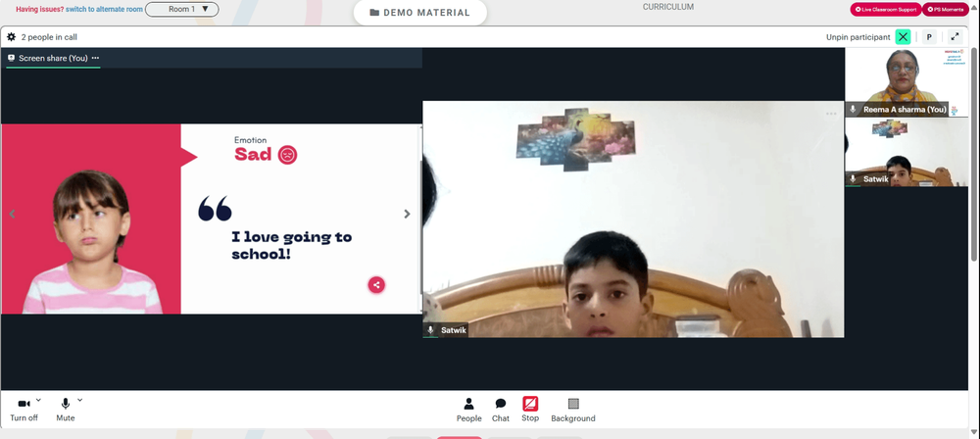The image size is (980, 439).
Task: Click microphone icon on Satwik main video
Action: 430,329
